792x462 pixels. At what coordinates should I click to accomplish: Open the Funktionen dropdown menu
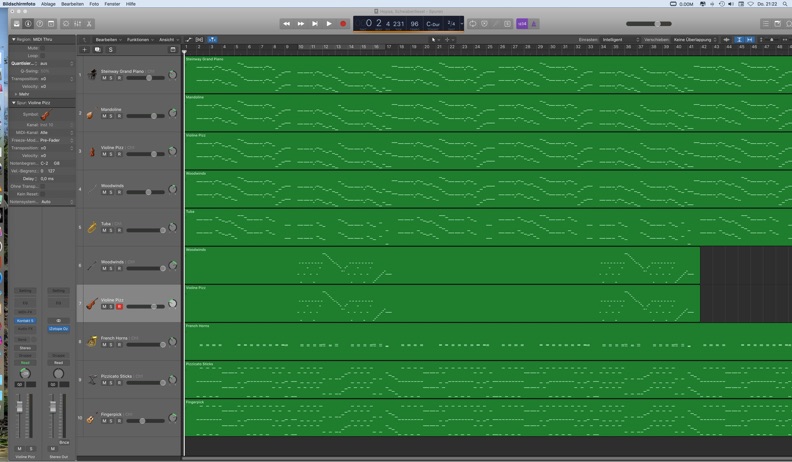click(140, 39)
